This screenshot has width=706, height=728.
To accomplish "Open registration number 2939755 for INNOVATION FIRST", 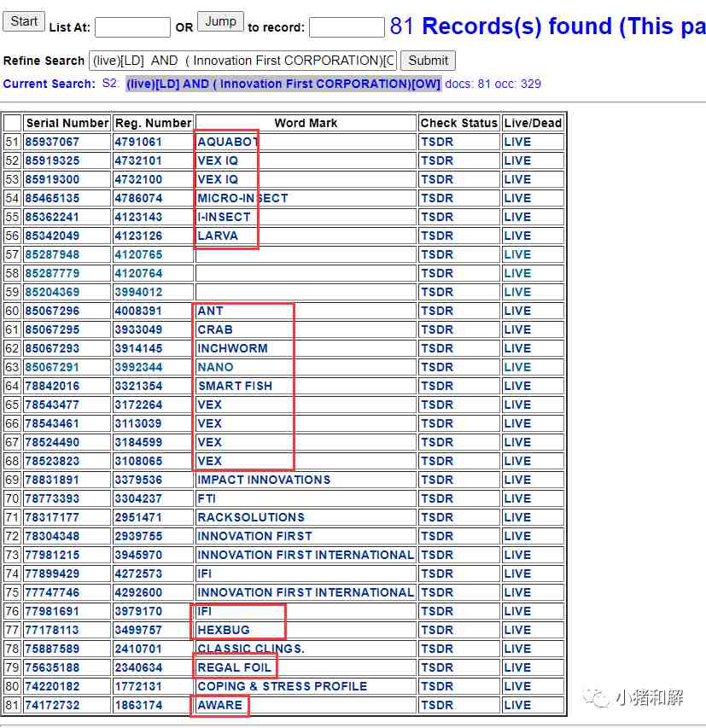I will (x=138, y=536).
